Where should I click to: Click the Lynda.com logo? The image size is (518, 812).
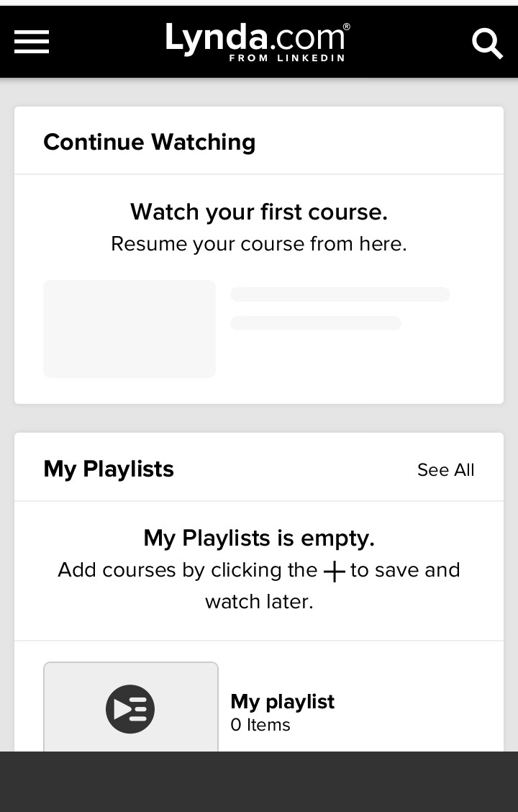[258, 38]
